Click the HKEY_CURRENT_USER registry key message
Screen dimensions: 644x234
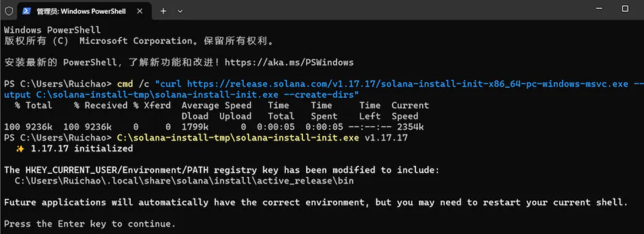pyautogui.click(x=221, y=170)
